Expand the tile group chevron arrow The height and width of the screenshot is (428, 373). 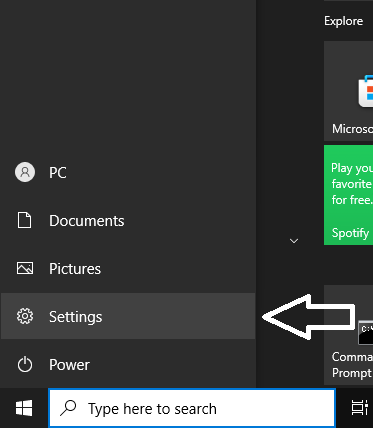294,241
